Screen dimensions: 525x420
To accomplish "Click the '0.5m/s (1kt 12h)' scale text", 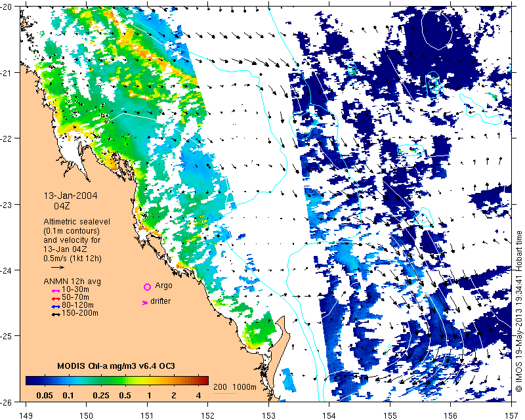I will point(72,259).
